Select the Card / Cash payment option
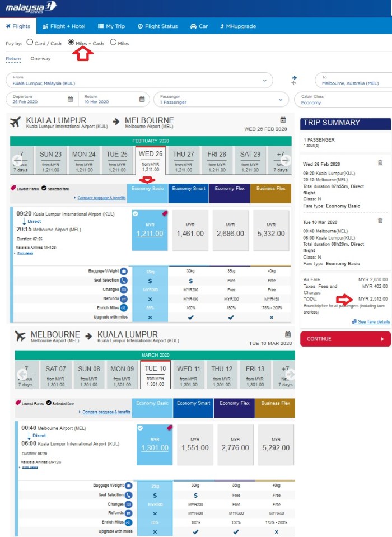This screenshot has height=537, width=392. pos(30,42)
